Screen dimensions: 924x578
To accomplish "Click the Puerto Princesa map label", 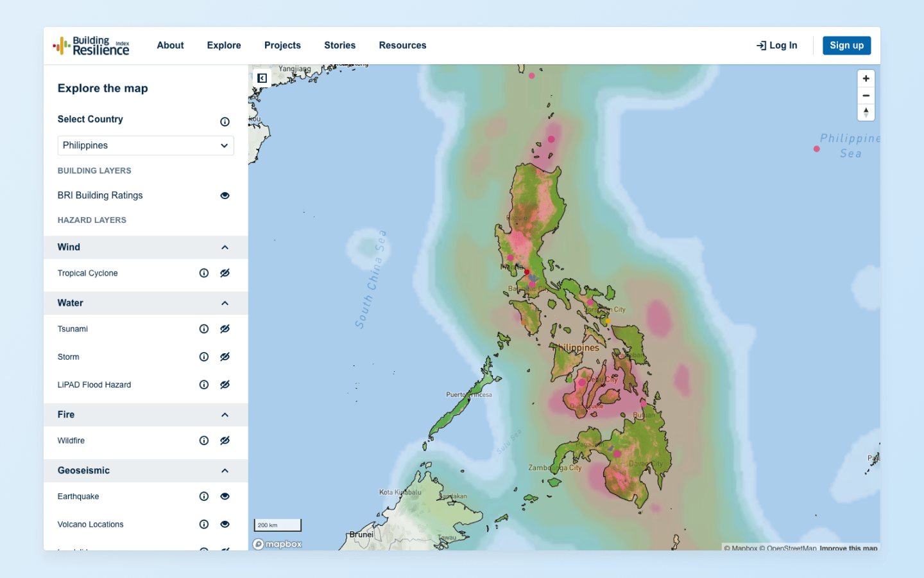I will tap(469, 394).
